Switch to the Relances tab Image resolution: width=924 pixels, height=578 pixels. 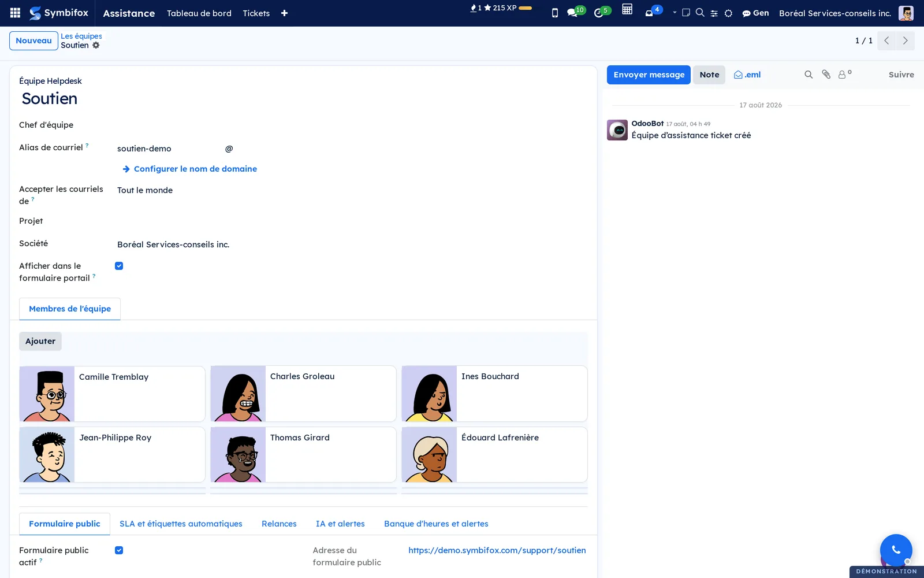(279, 524)
